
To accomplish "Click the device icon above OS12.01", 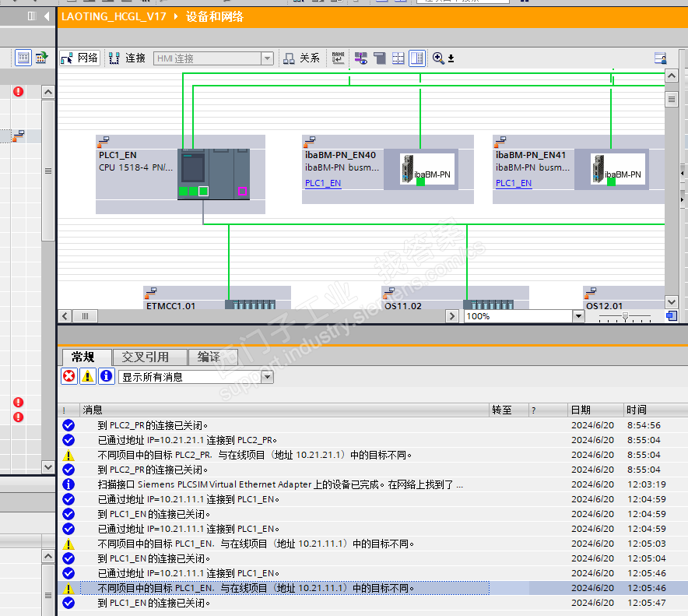I will coord(591,292).
